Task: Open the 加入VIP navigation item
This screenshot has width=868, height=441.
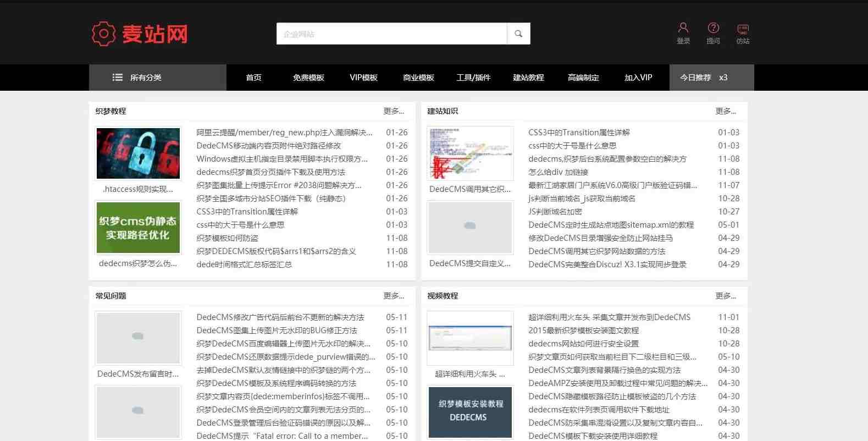Action: 638,78
